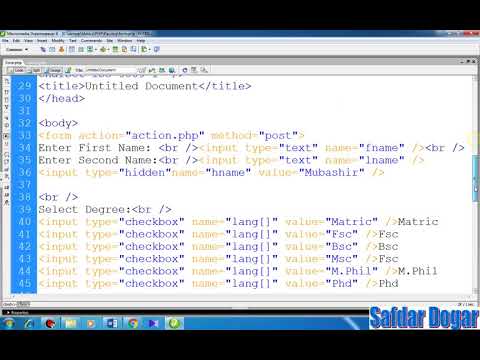Click the document Title input field
480x360 pixels.
(111, 70)
